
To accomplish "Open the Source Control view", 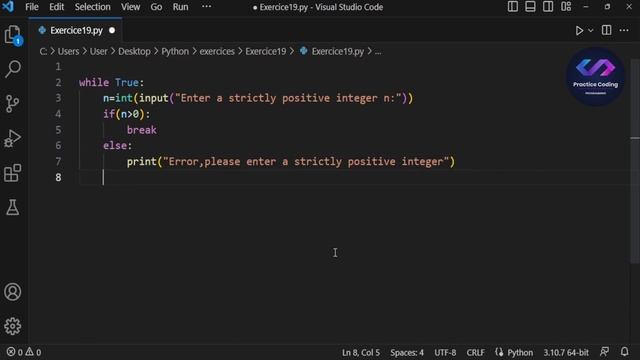I will click(13, 104).
